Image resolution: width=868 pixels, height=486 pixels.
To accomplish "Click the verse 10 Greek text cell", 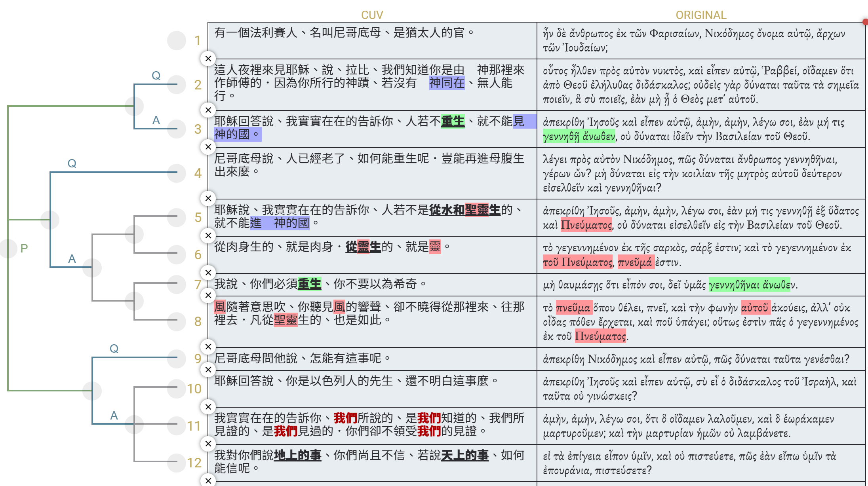I will click(701, 389).
